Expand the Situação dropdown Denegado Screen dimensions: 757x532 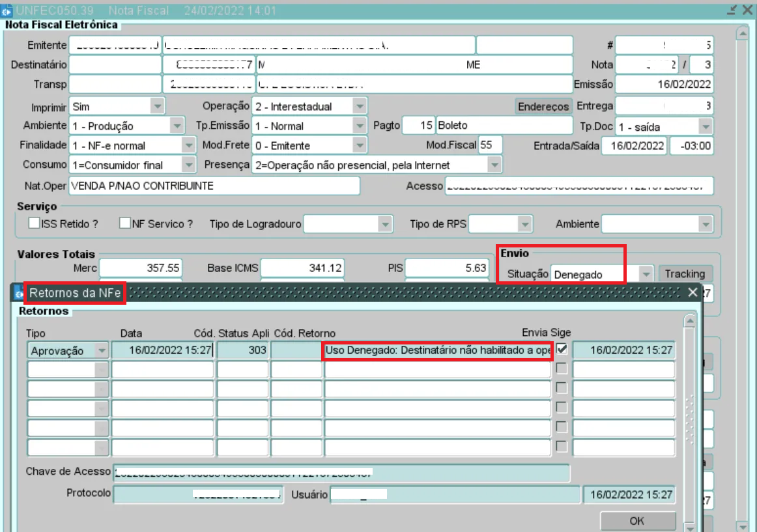click(x=646, y=274)
